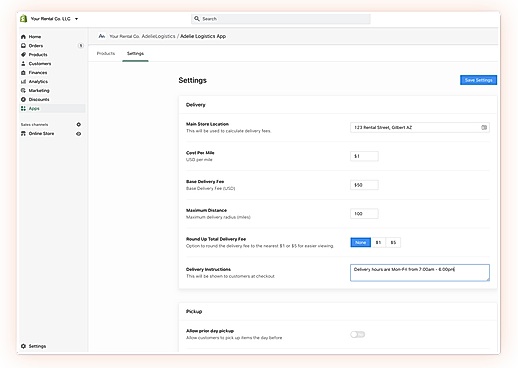Switch to the Products tab
Viewport: 518px width, 368px height.
click(106, 53)
